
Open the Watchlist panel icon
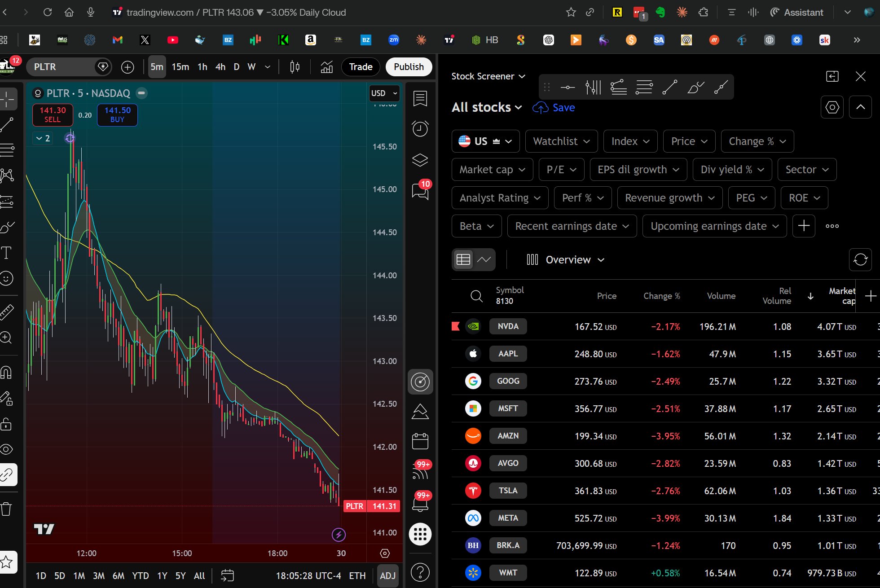(x=420, y=98)
